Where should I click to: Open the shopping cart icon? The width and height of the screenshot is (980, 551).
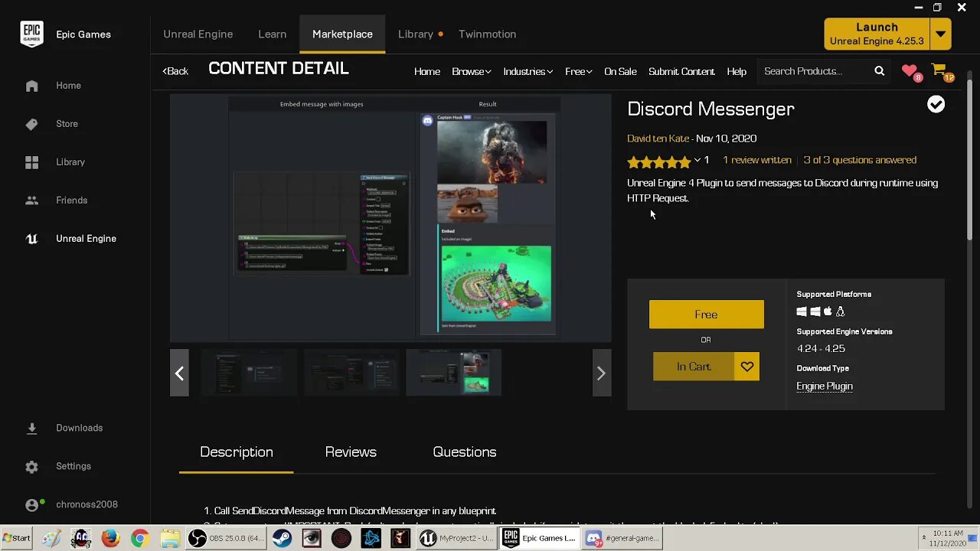tap(940, 71)
